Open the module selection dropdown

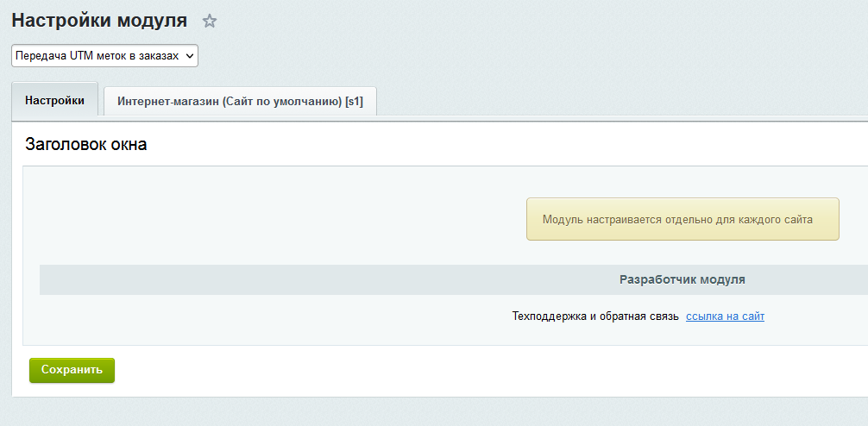pyautogui.click(x=104, y=56)
